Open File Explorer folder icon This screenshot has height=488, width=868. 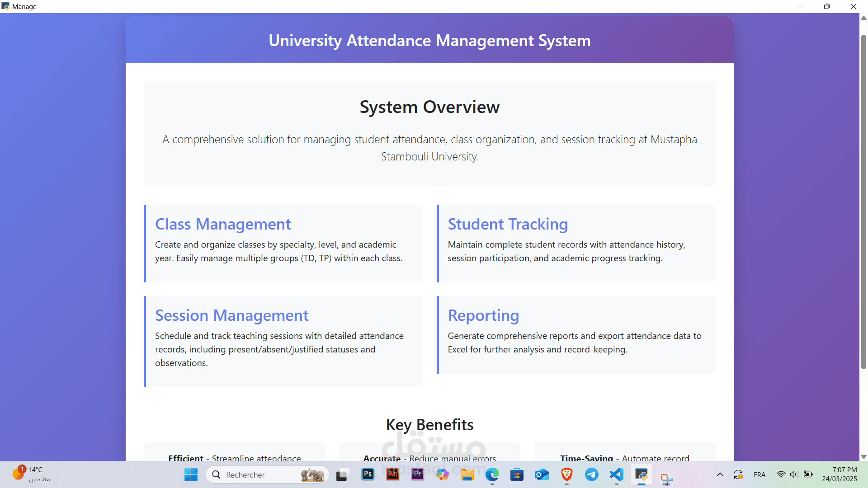(467, 474)
